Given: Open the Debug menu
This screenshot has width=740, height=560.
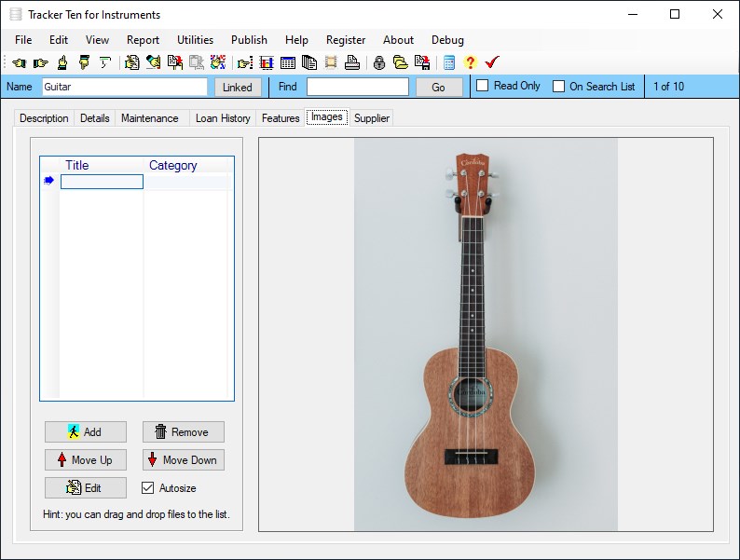Looking at the screenshot, I should [x=448, y=40].
